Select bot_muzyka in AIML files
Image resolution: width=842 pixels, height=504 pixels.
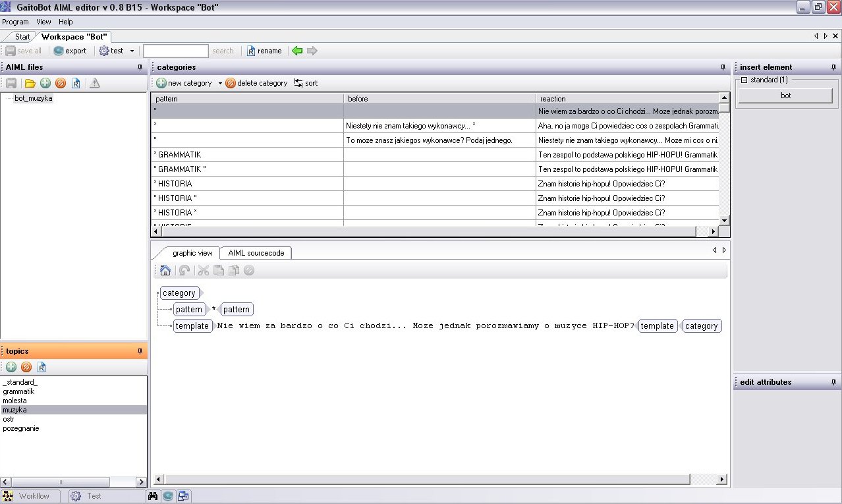[33, 98]
